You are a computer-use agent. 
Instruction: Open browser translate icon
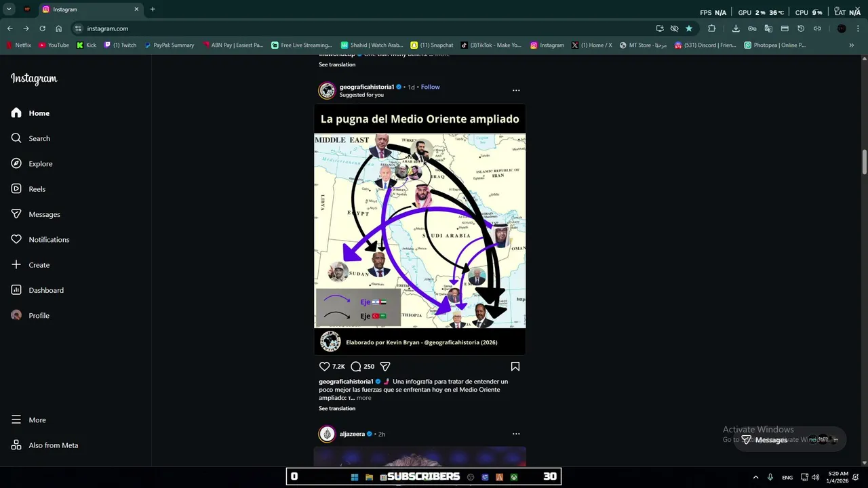click(768, 28)
